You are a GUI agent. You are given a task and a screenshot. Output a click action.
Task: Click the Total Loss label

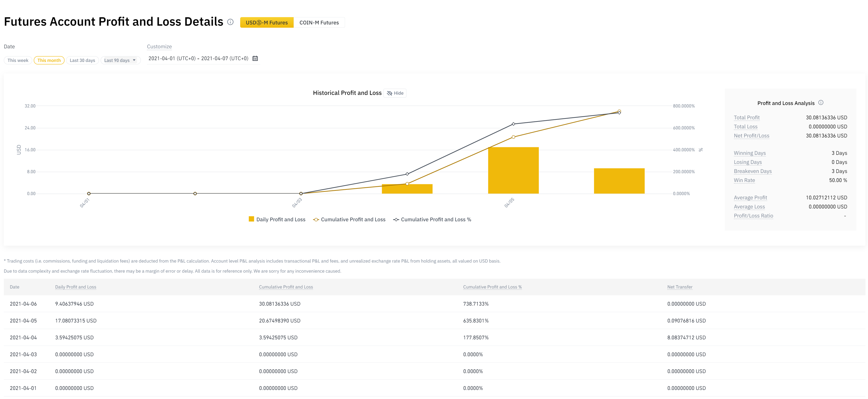click(x=745, y=126)
